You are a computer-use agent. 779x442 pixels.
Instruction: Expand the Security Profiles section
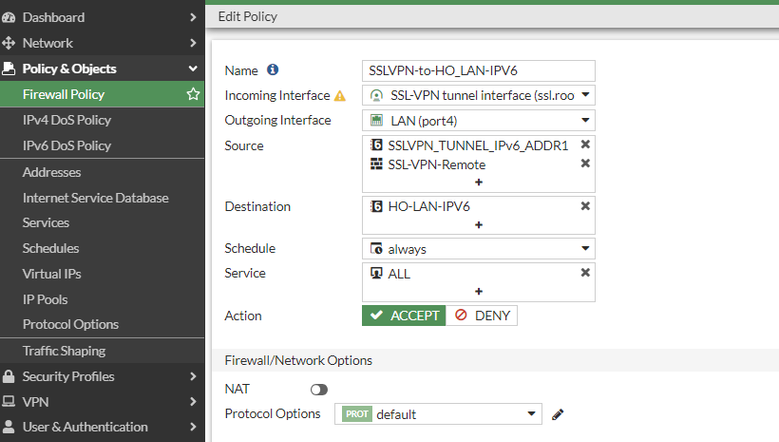[100, 377]
